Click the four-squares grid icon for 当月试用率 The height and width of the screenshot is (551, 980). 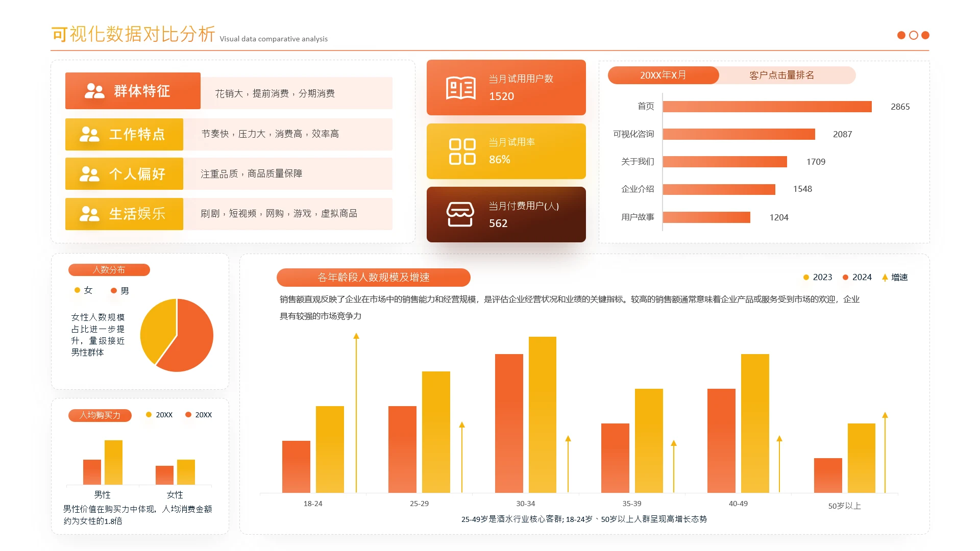[462, 152]
